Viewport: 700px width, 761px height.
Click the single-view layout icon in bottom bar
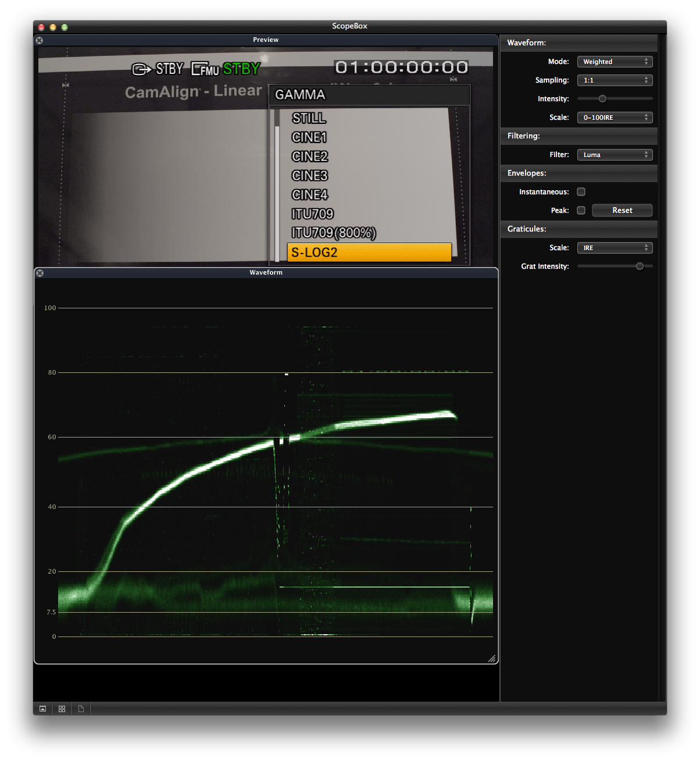42,709
